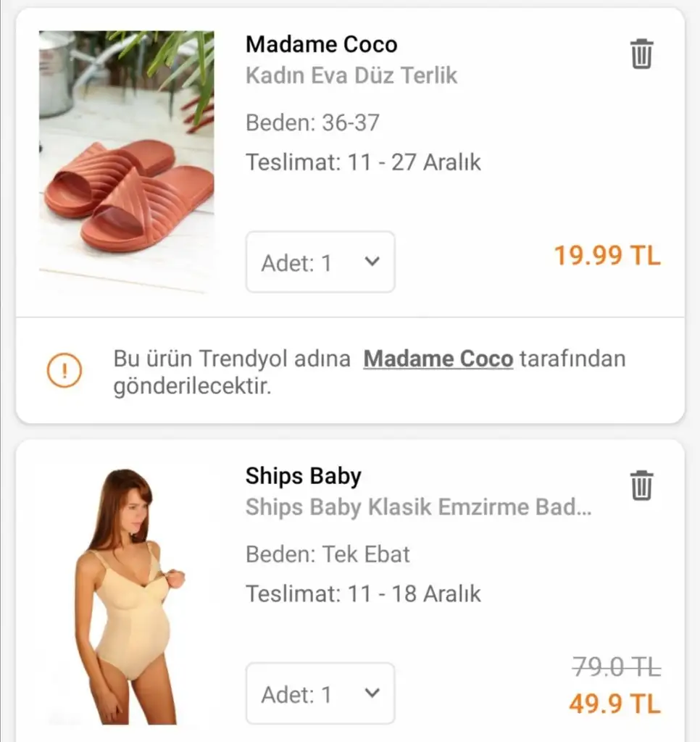Viewport: 700px width, 742px height.
Task: Delete the Madame Coco slippers from cart
Action: click(x=641, y=54)
